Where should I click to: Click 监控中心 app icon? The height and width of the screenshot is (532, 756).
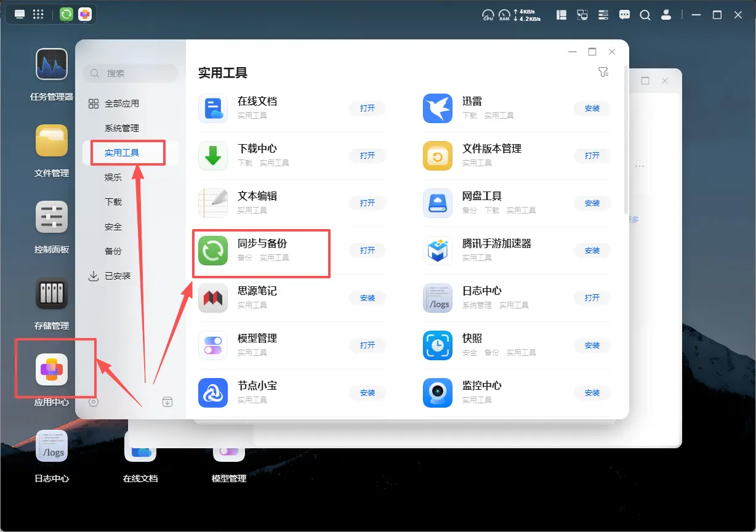coord(438,393)
